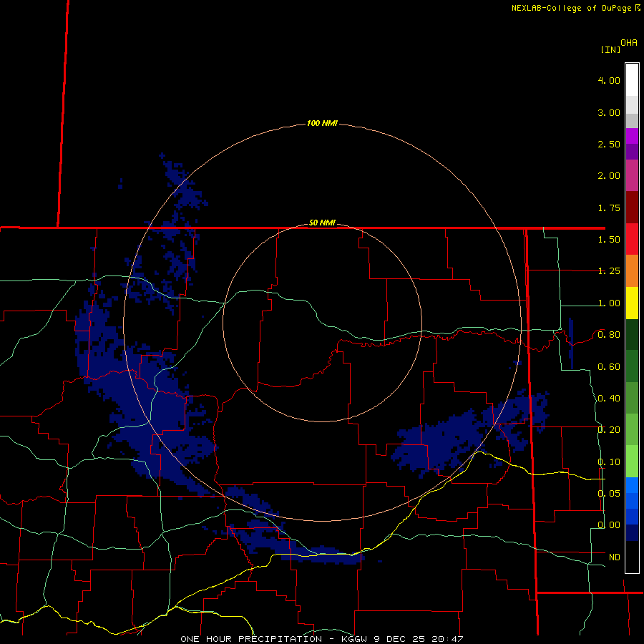Click the 1.75 legend value

[609, 208]
